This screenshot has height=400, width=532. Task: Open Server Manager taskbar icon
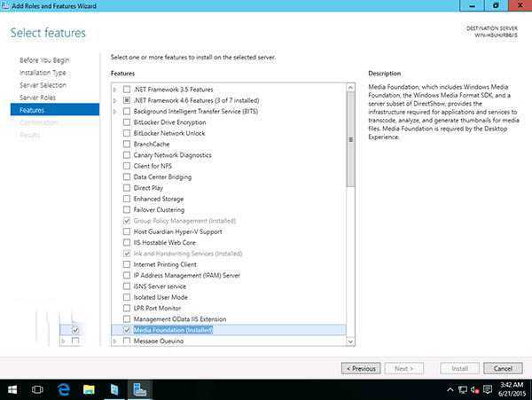coord(114,389)
